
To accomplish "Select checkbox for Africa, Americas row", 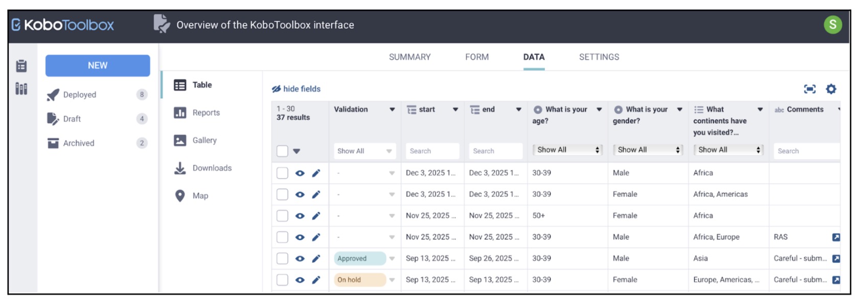I will coord(282,194).
